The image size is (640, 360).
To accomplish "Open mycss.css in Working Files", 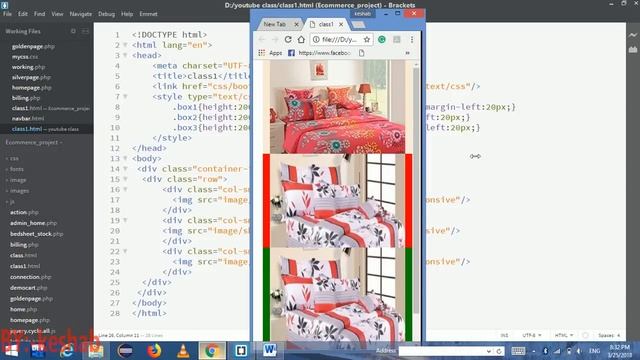I will point(25,57).
